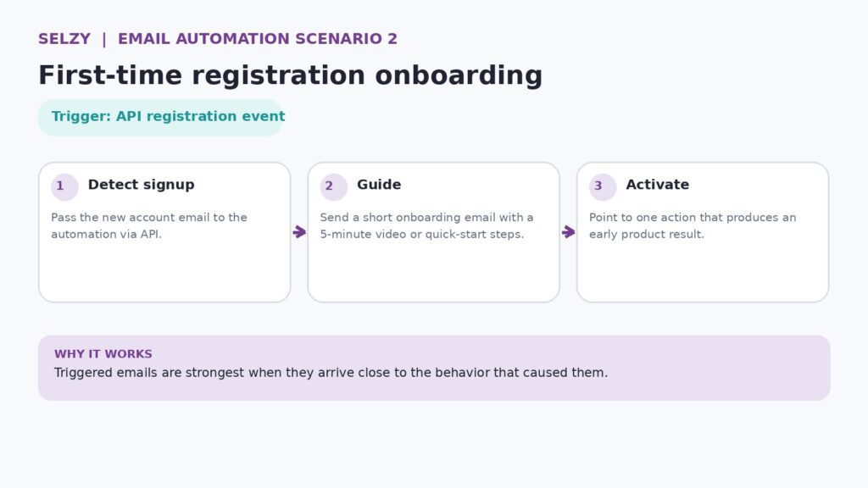Click EMAIL AUTOMATION SCENARIO 2 label

click(258, 39)
